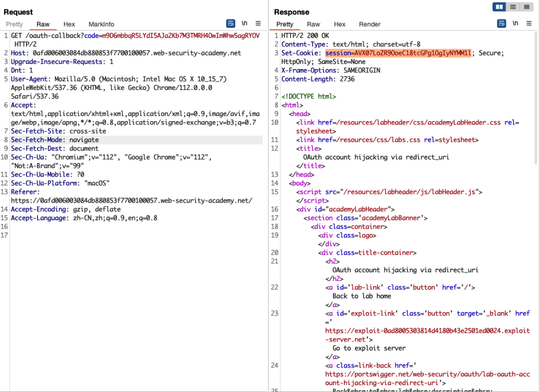The image size is (540, 392).
Task: Toggle non-printable characters (\n) in Request panel
Action: [244, 23]
